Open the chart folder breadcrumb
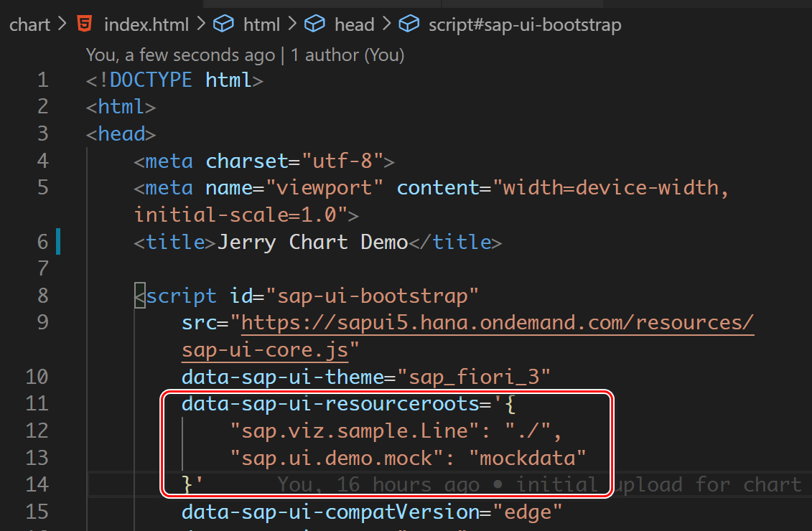The height and width of the screenshot is (531, 812). (29, 24)
